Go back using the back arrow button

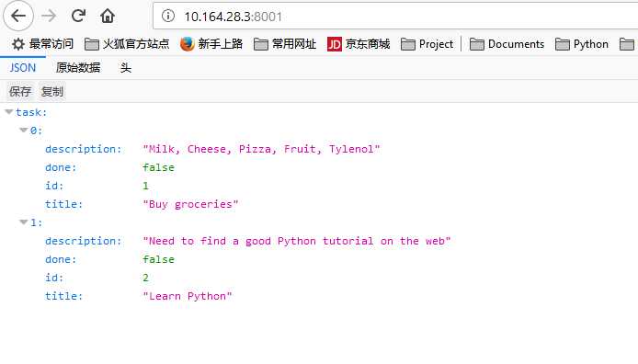[18, 17]
